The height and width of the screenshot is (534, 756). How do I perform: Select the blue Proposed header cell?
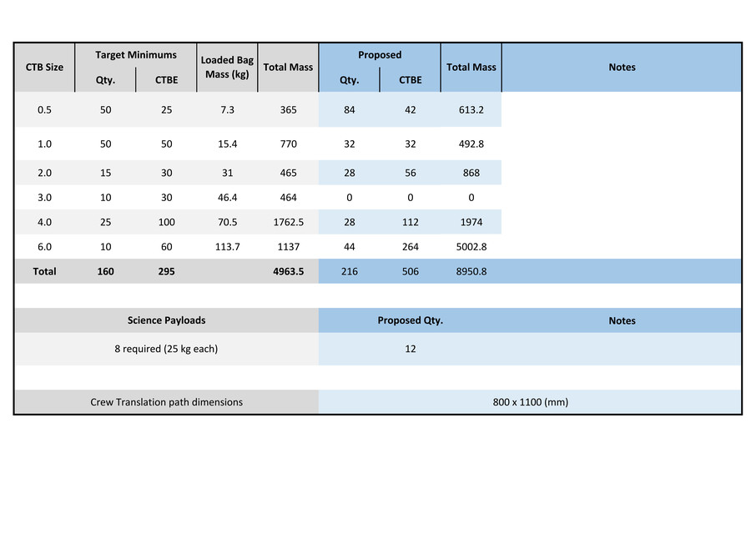[380, 55]
